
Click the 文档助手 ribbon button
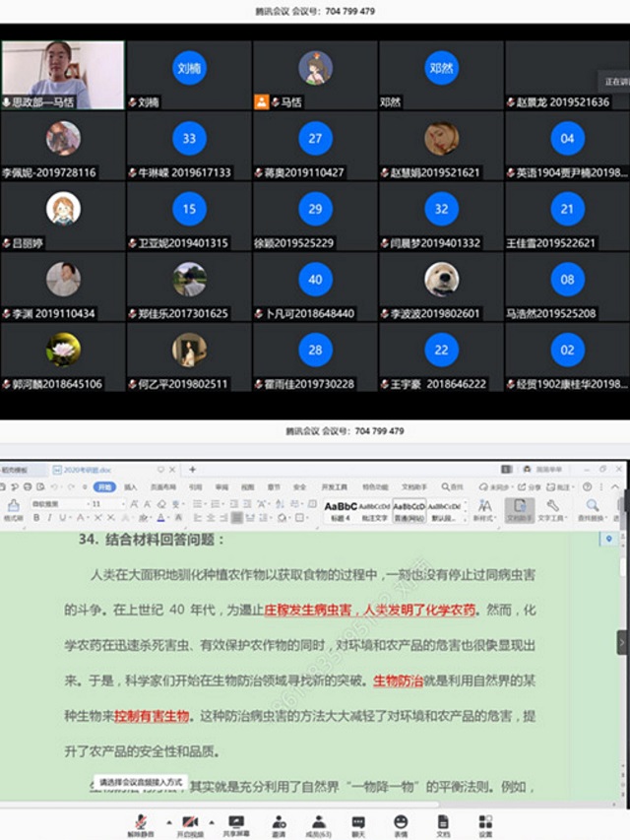[x=519, y=510]
